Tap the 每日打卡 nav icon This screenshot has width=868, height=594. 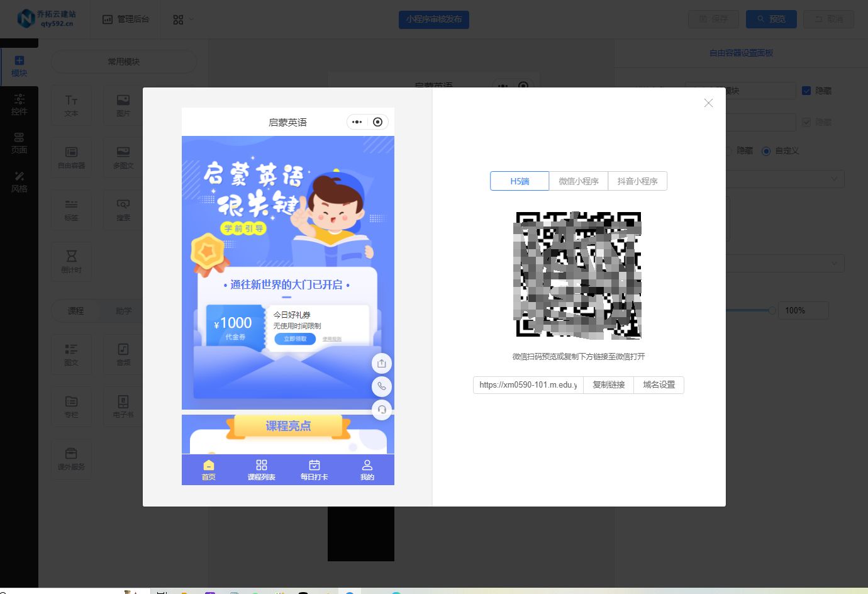[314, 469]
